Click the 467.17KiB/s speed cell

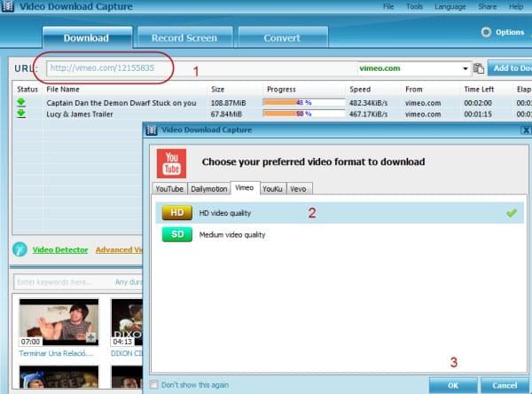pos(369,114)
